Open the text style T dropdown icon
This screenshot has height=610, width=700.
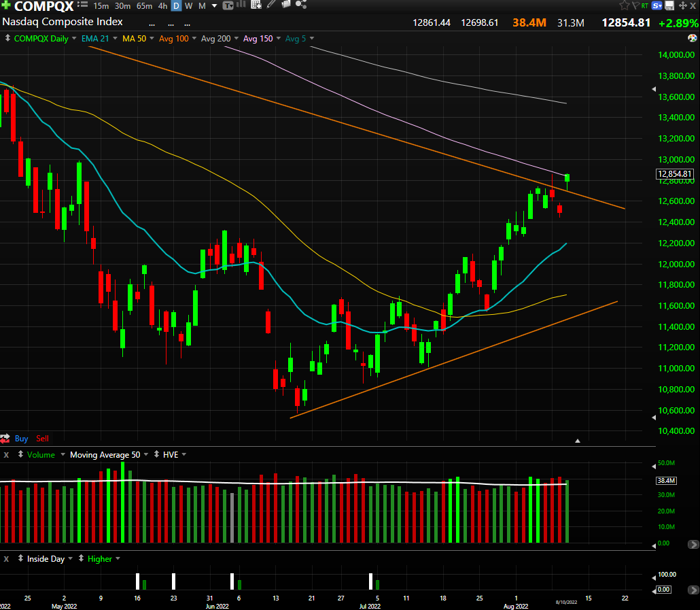(x=228, y=6)
